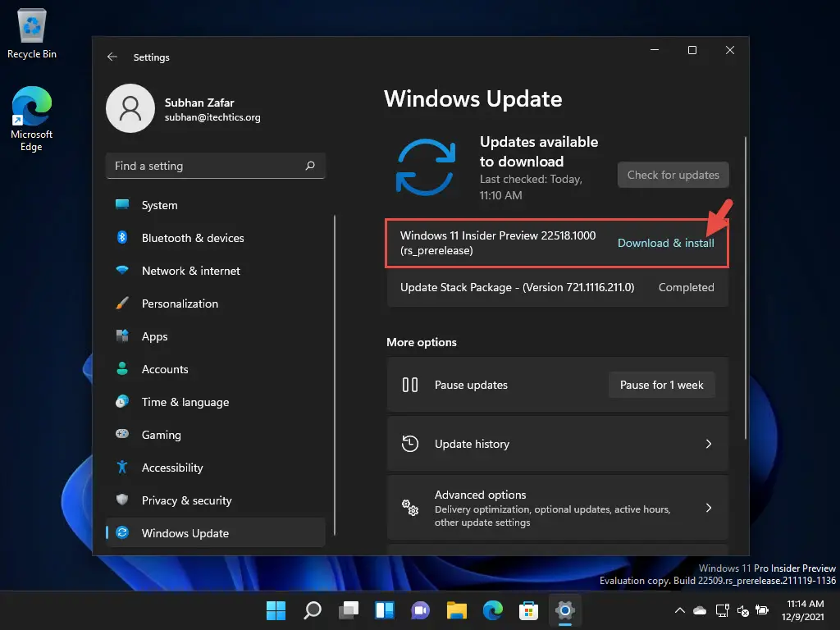The image size is (840, 630).
Task: Open Widgets from the taskbar
Action: tap(385, 610)
